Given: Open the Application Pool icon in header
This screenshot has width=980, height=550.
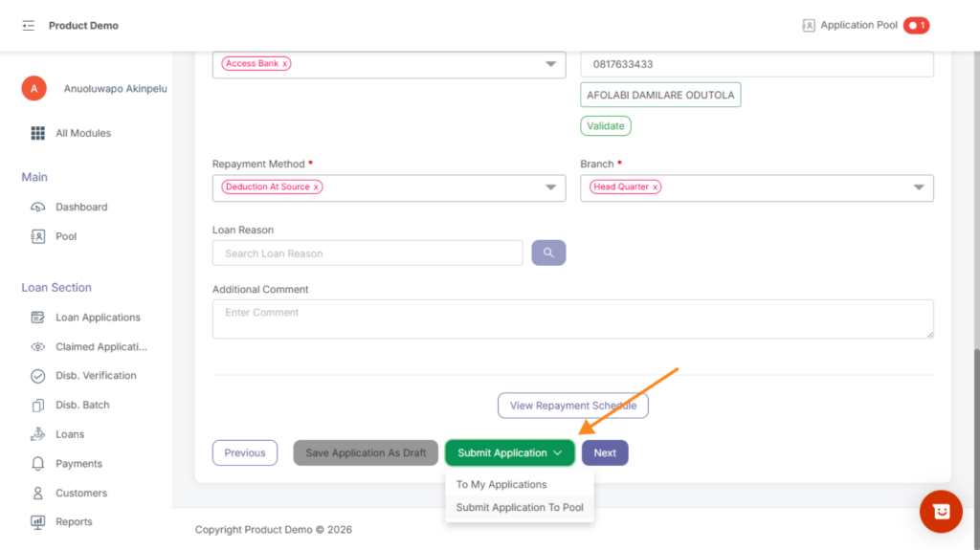Looking at the screenshot, I should pos(809,26).
